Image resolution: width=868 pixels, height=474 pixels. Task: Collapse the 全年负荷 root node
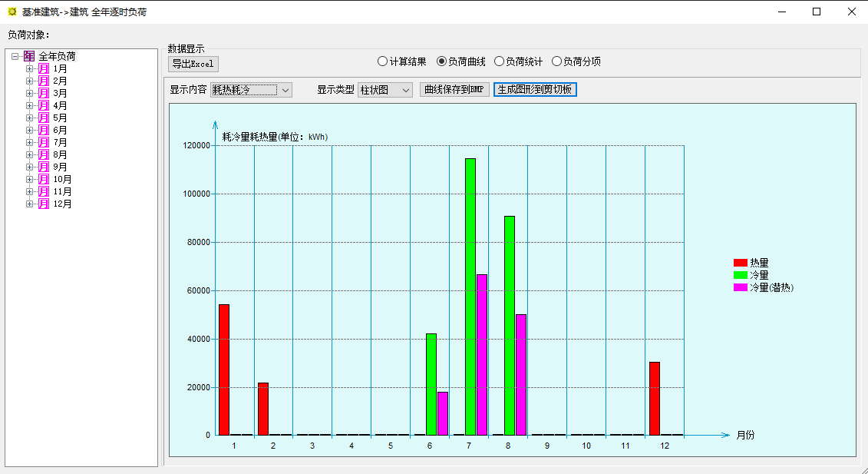click(15, 56)
